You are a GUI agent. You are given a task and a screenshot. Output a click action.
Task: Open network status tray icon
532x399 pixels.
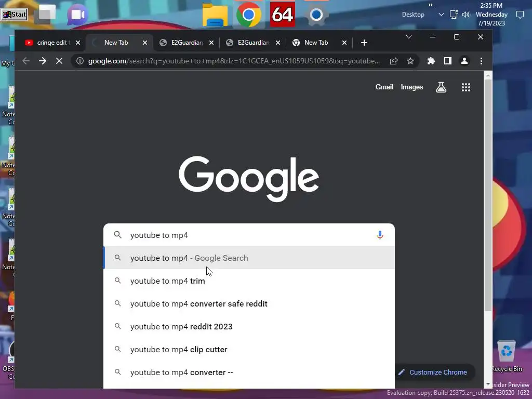454,15
